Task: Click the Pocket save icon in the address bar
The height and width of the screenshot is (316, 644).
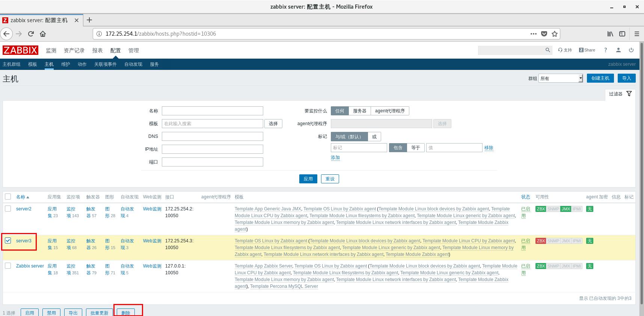Action: tap(544, 34)
